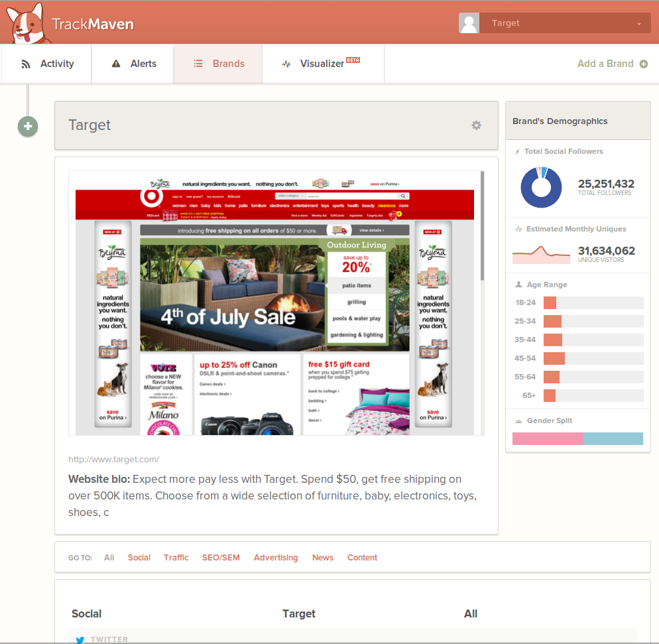Switch to the Alerts tab

(x=133, y=64)
